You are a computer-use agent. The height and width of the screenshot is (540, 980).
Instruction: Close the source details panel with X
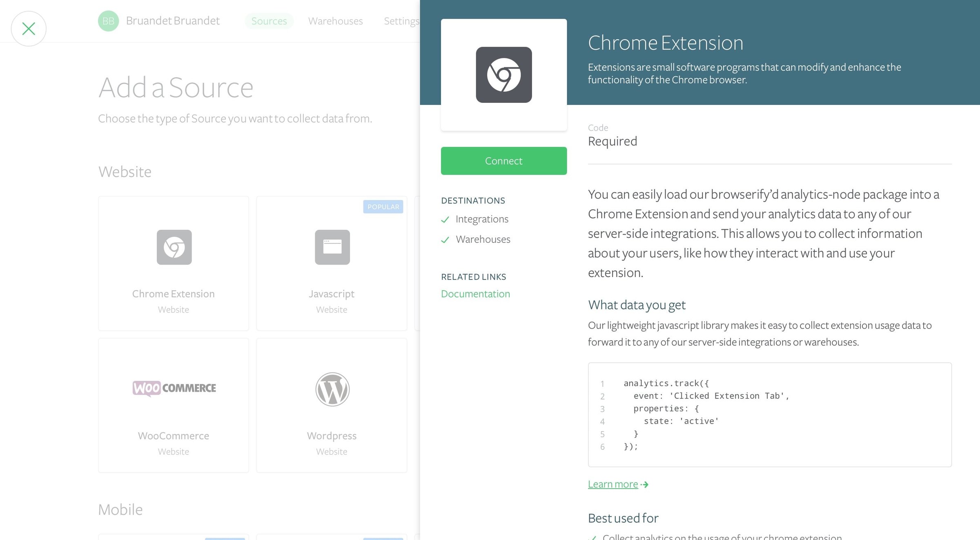pos(29,29)
